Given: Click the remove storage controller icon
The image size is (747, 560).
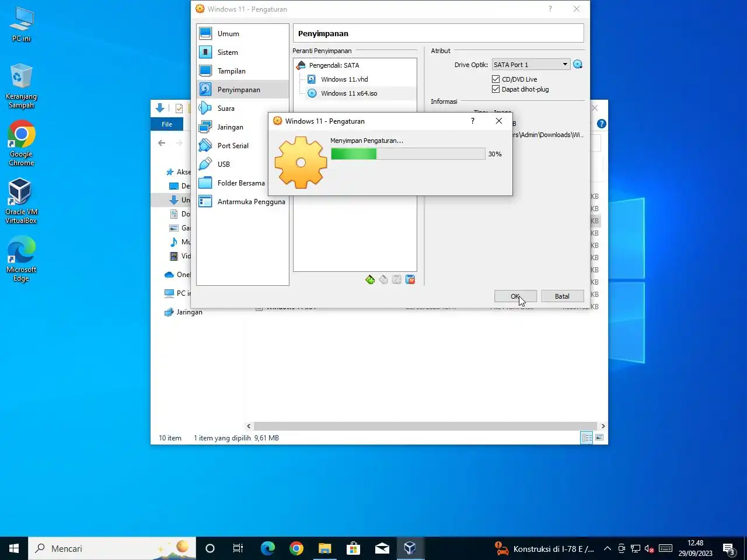Looking at the screenshot, I should [383, 280].
